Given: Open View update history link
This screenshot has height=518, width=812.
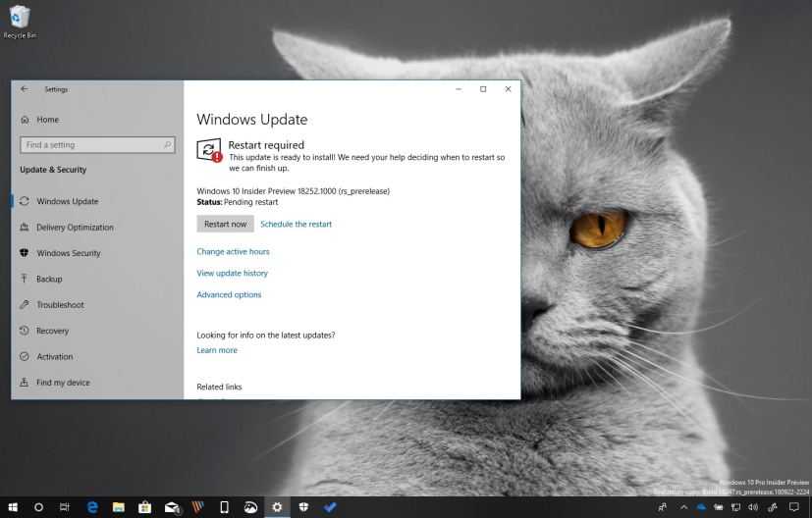Looking at the screenshot, I should tap(232, 274).
